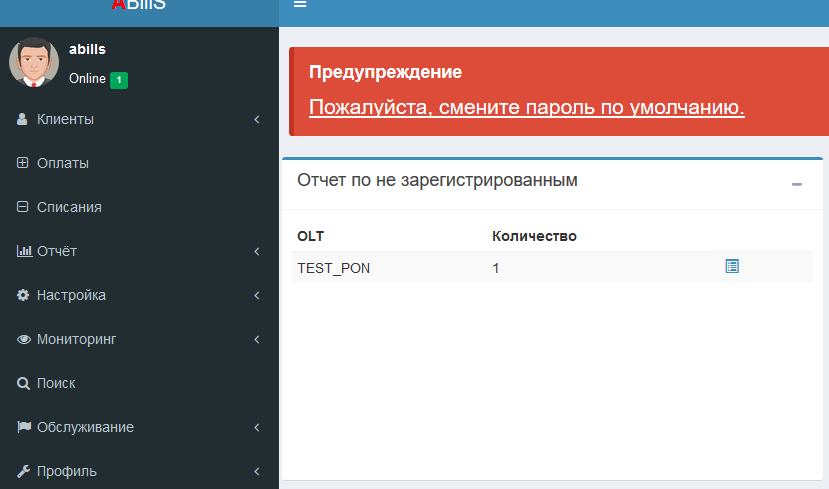The width and height of the screenshot is (829, 489).
Task: Expand the Отчёт submenu arrow
Action: point(257,252)
